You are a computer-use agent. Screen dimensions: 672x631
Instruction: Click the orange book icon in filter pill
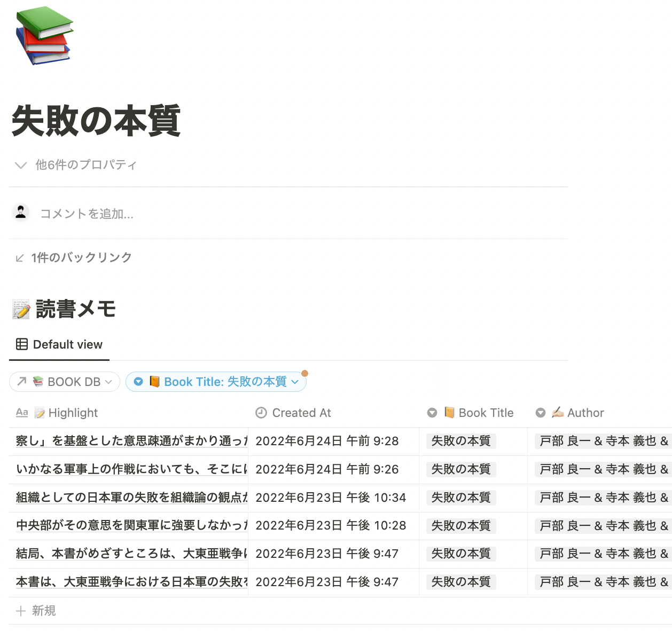point(154,381)
